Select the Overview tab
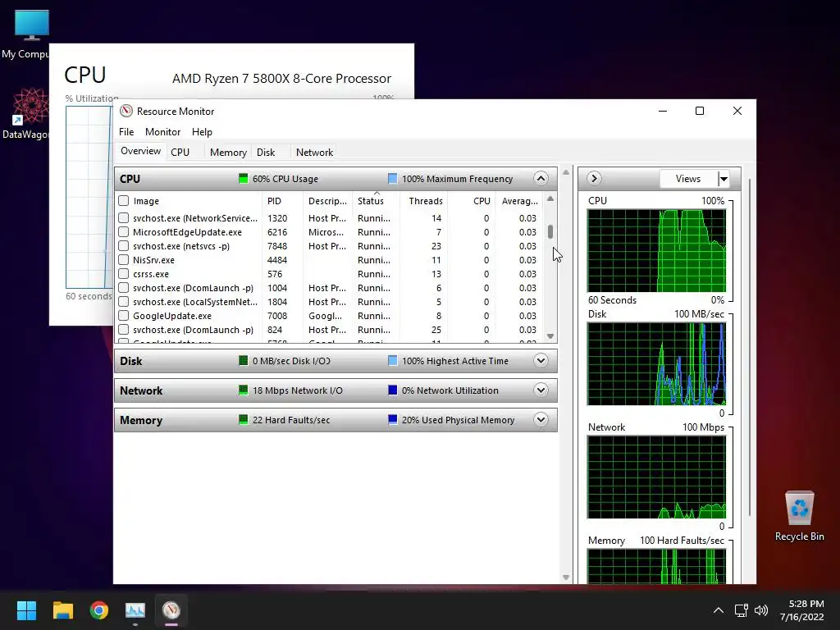Viewport: 840px width, 630px height. coord(140,151)
